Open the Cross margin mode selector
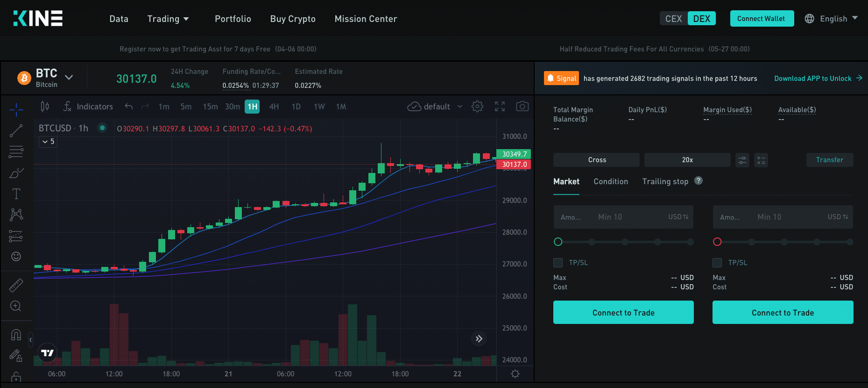 [x=596, y=160]
